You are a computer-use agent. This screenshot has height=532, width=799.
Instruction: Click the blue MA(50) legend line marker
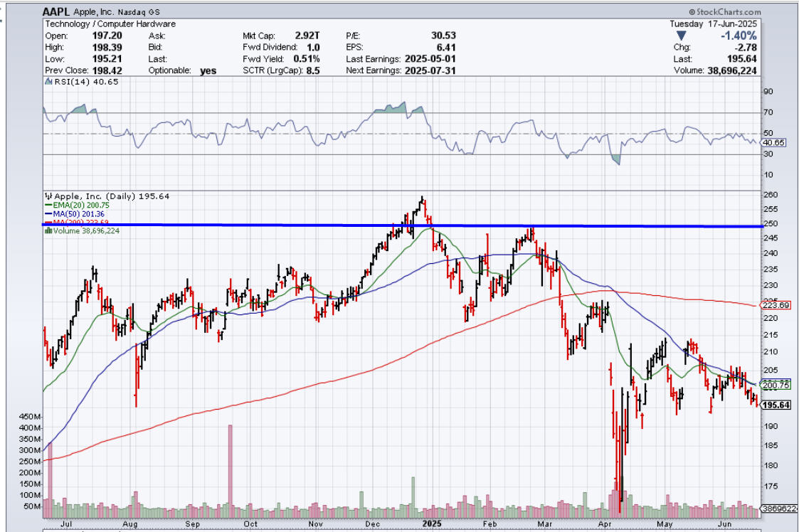pyautogui.click(x=46, y=213)
